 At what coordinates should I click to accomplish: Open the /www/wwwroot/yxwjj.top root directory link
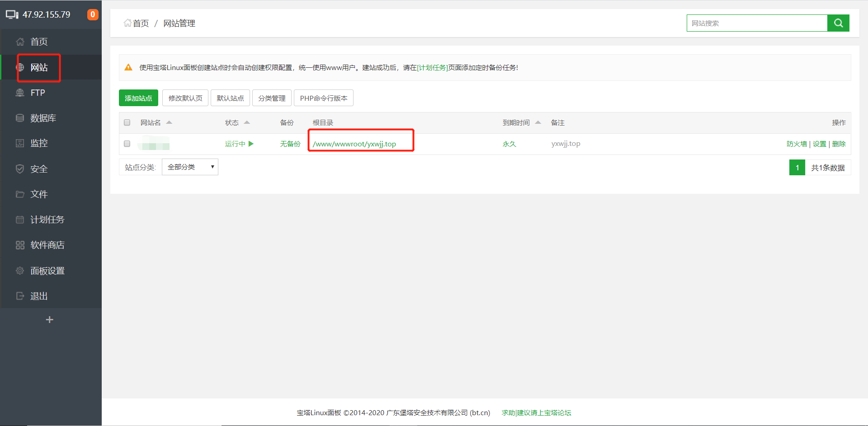(354, 144)
